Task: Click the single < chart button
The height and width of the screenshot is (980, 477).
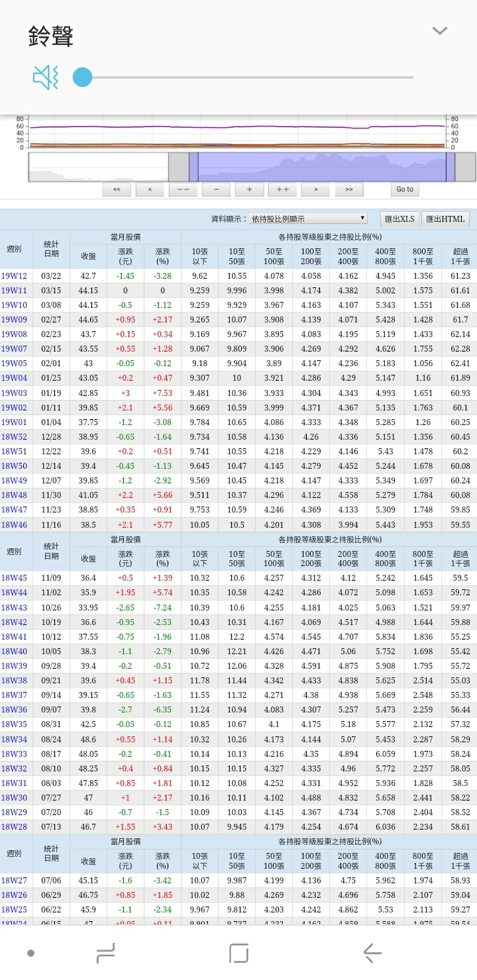Action: pos(150,189)
